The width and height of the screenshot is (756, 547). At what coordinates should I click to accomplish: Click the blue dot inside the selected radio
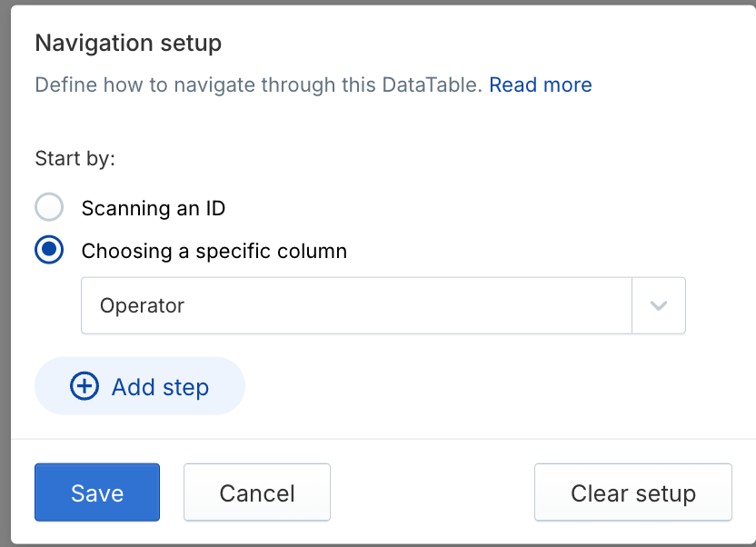tap(49, 251)
